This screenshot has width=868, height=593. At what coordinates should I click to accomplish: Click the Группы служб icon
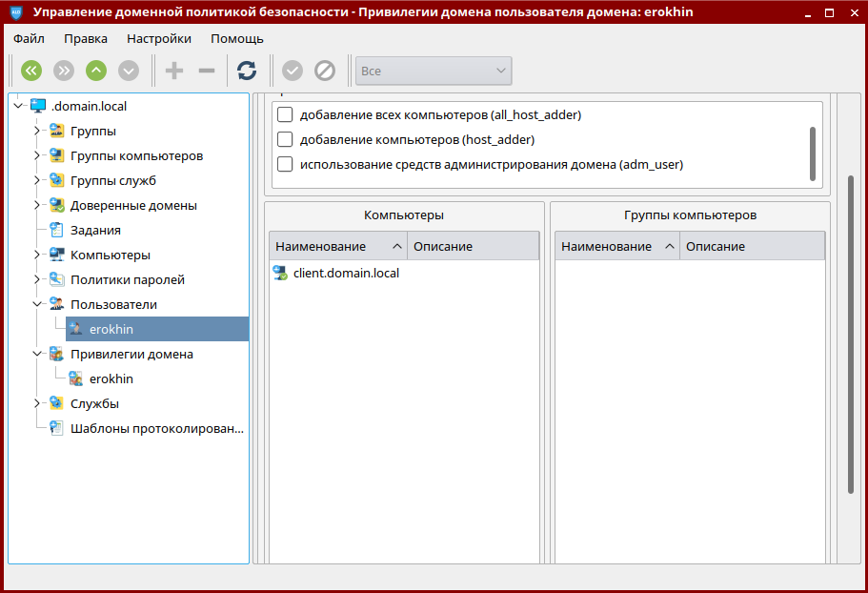tap(56, 180)
